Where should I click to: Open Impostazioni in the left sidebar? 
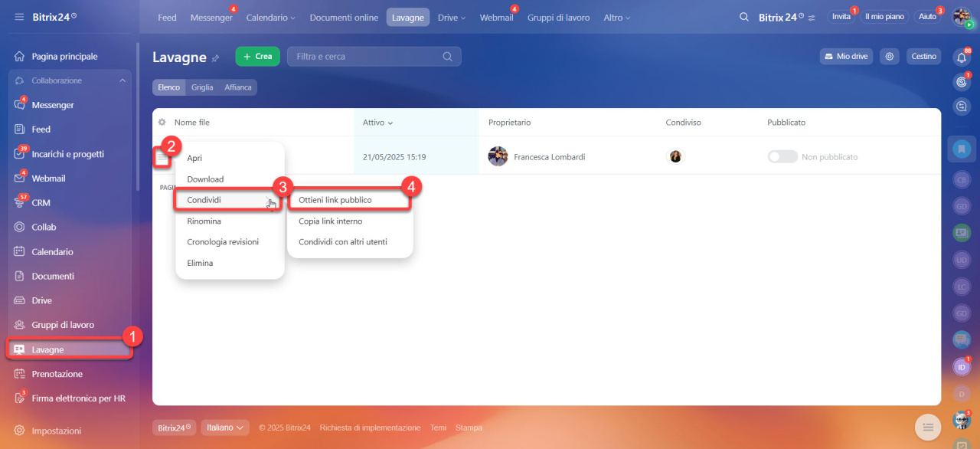56,431
